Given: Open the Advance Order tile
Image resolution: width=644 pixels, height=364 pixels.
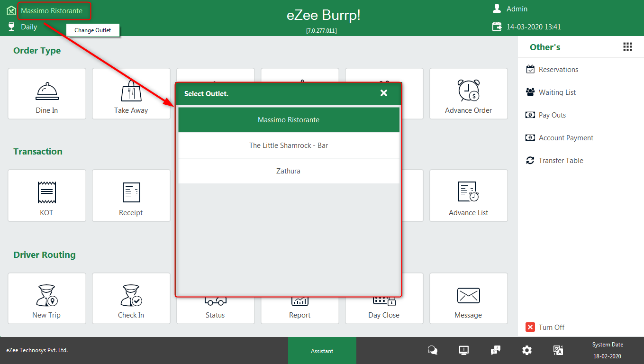Looking at the screenshot, I should (x=468, y=93).
